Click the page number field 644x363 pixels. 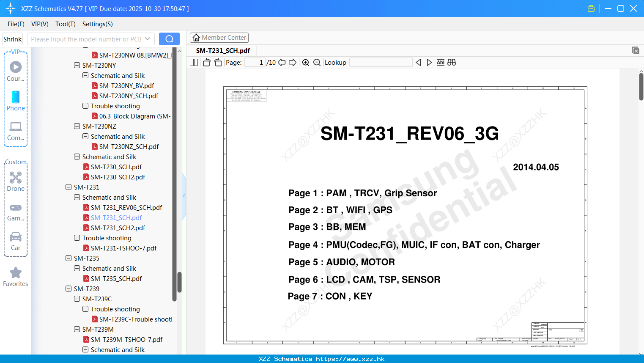click(255, 63)
